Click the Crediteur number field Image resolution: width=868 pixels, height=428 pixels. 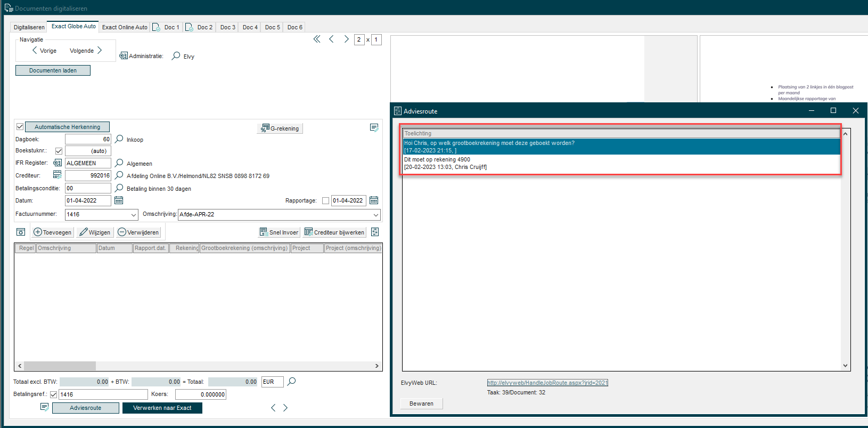point(88,175)
